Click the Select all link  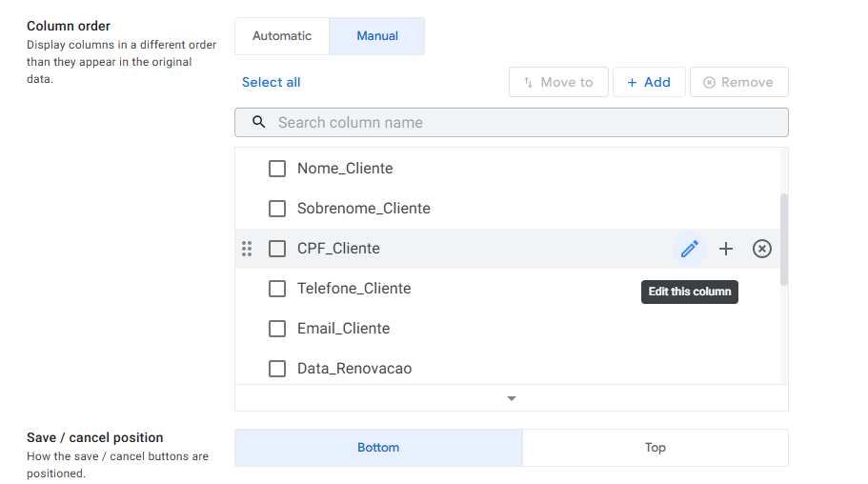pos(272,82)
